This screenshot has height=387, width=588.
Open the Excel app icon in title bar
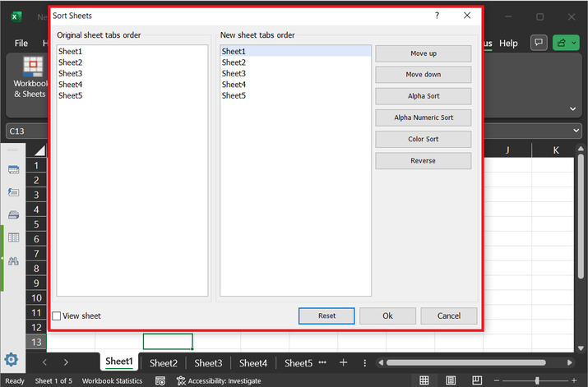coord(16,17)
